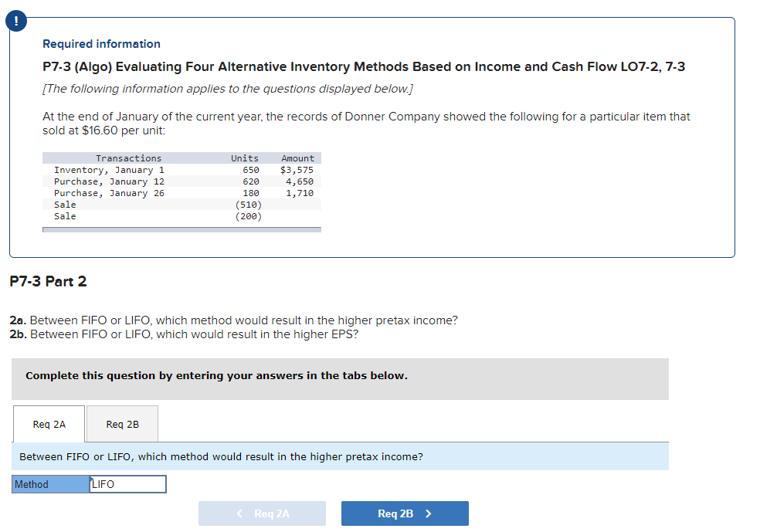Switch to the Req 2B tab
The height and width of the screenshot is (532, 777).
pyautogui.click(x=121, y=423)
